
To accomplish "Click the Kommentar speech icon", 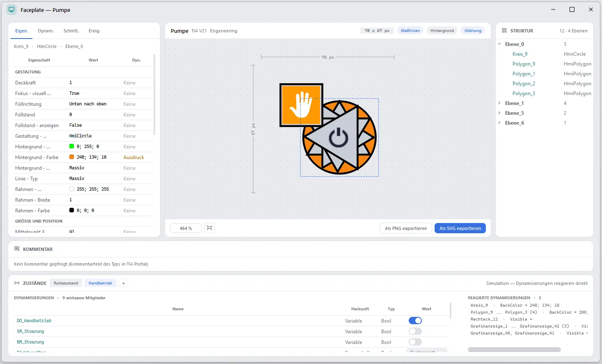I will tap(17, 249).
